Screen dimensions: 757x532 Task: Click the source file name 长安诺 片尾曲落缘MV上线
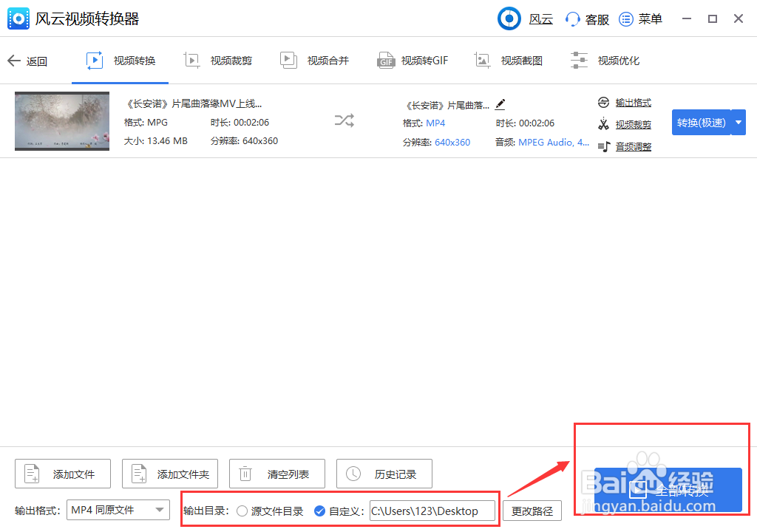pos(194,103)
